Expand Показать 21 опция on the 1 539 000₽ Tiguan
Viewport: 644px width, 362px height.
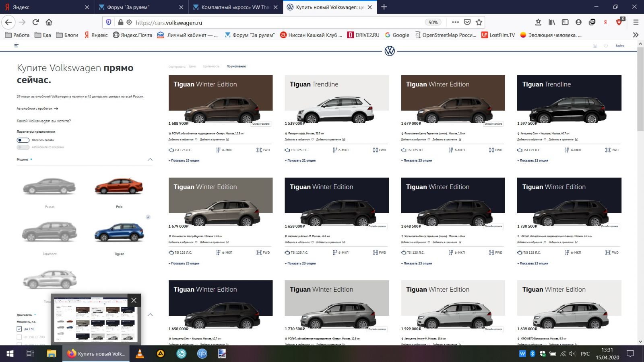[300, 160]
